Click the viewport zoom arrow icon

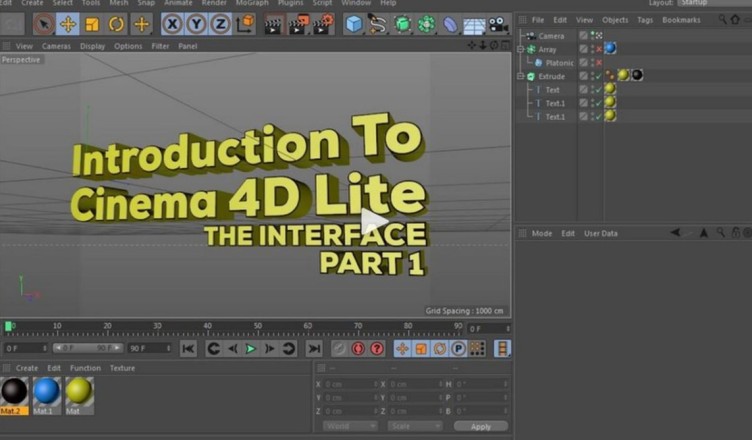pos(482,45)
